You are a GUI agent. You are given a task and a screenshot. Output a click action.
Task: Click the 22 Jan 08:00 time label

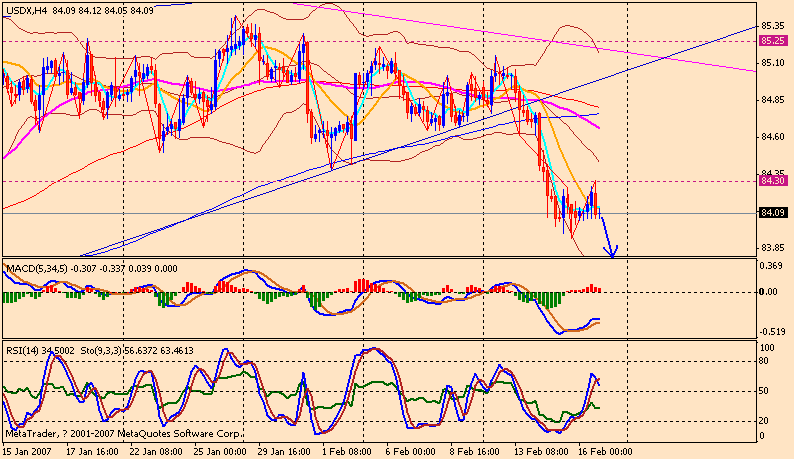[156, 451]
